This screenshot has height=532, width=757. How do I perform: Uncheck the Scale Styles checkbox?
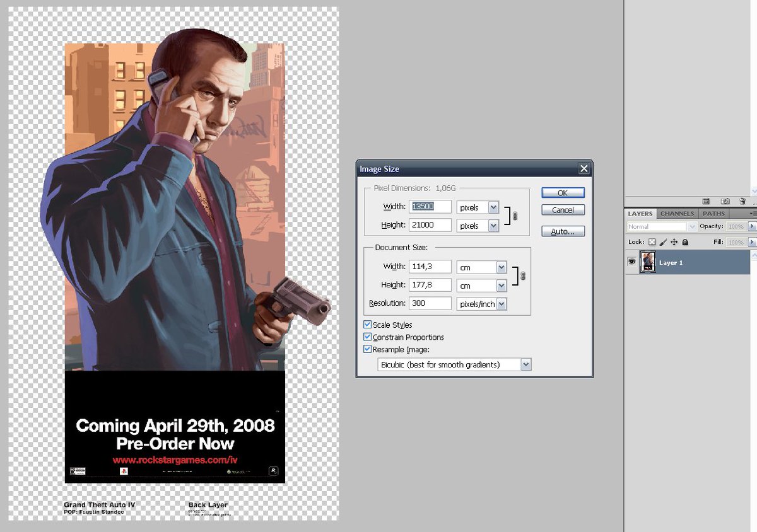click(368, 325)
